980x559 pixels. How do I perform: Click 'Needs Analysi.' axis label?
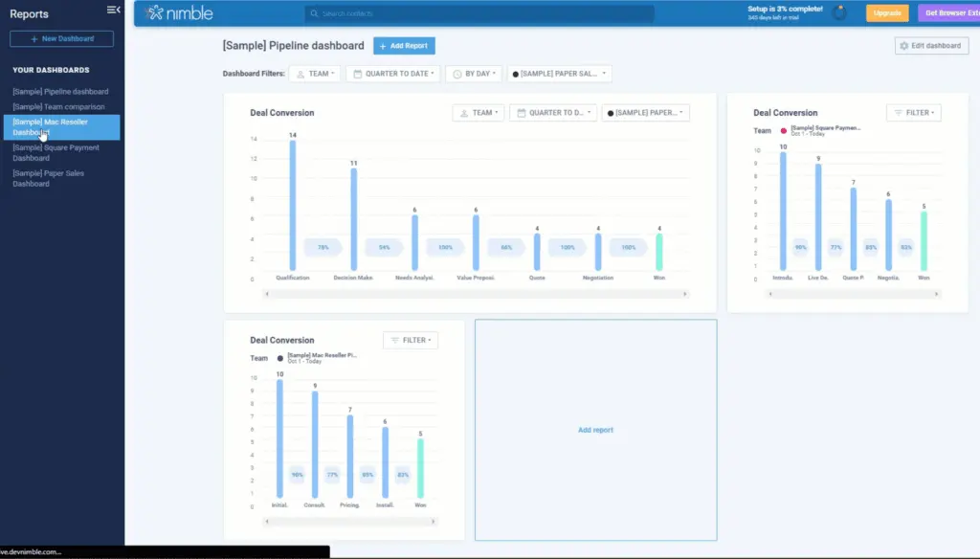(x=414, y=278)
